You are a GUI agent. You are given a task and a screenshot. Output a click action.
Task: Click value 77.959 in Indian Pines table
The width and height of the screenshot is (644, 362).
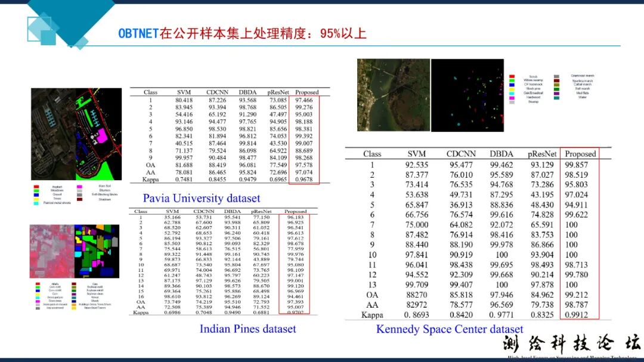tap(295, 249)
